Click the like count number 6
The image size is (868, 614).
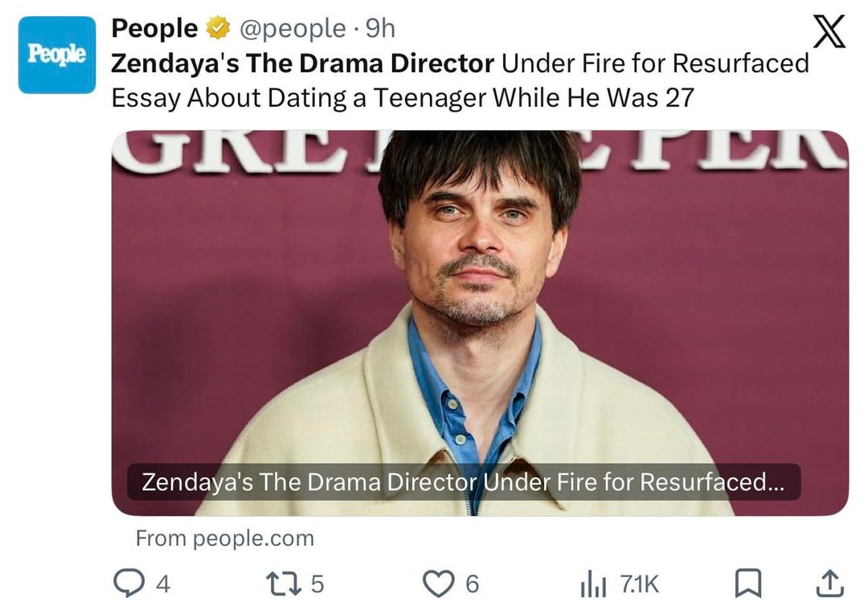pyautogui.click(x=473, y=584)
